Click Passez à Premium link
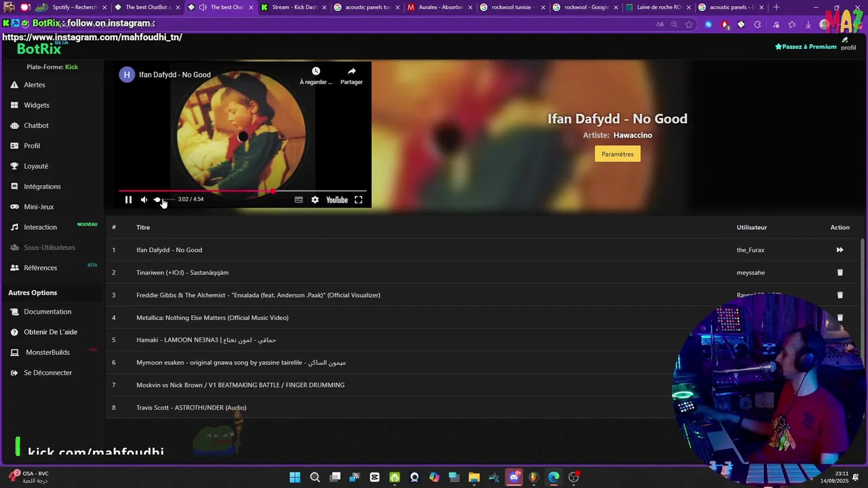The width and height of the screenshot is (868, 488). tap(806, 47)
